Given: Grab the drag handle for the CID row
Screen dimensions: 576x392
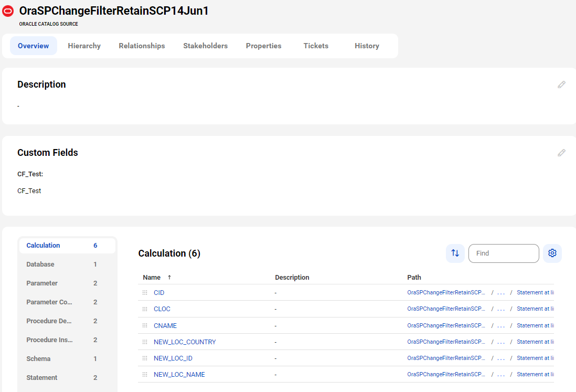Looking at the screenshot, I should (x=145, y=293).
